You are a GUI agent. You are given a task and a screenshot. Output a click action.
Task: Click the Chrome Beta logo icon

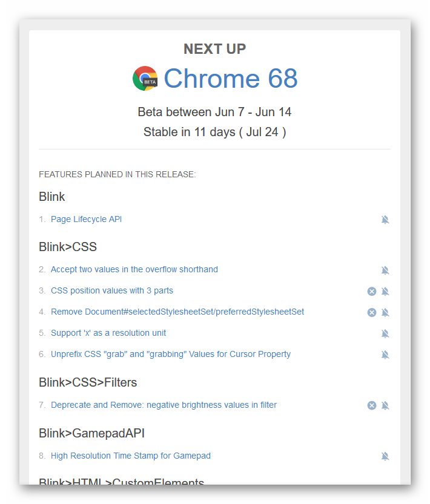coord(145,79)
